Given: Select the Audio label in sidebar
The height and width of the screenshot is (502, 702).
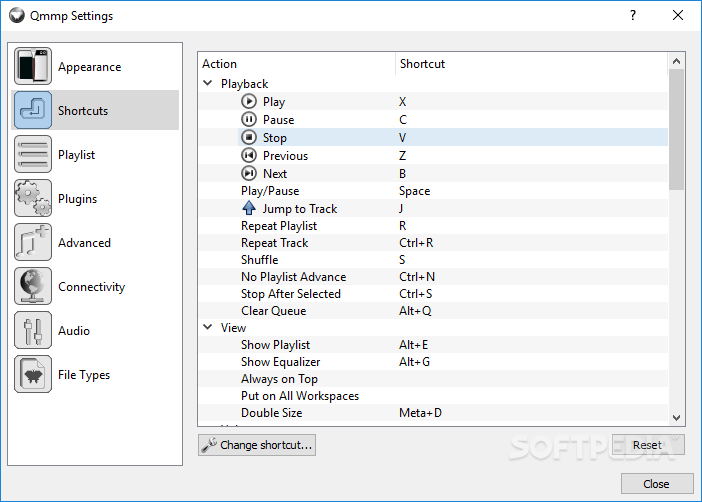Looking at the screenshot, I should 74,330.
